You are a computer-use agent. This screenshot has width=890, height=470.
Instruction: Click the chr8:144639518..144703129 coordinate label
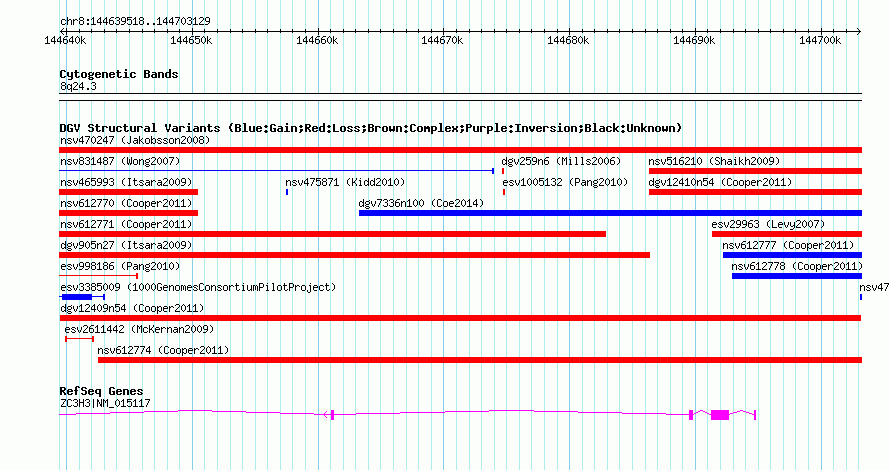pyautogui.click(x=135, y=21)
